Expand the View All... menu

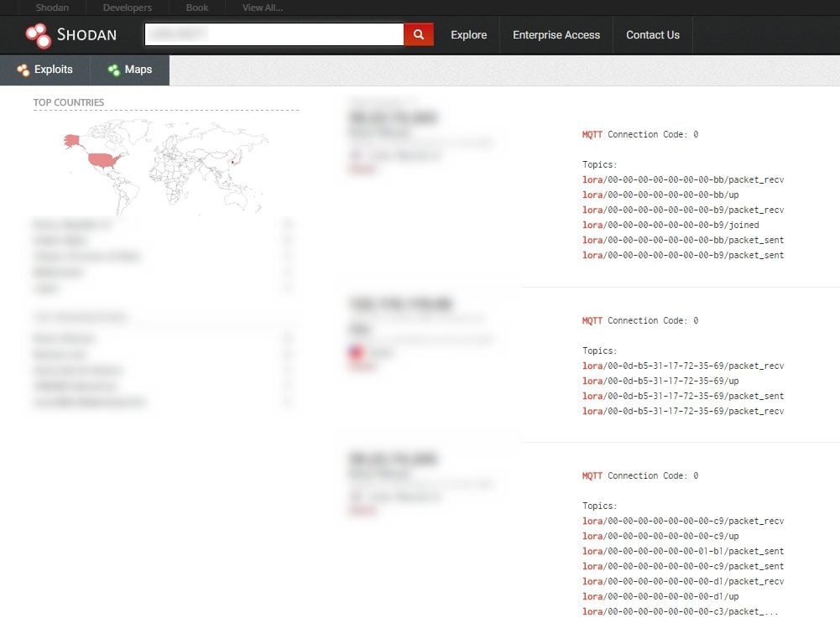263,8
